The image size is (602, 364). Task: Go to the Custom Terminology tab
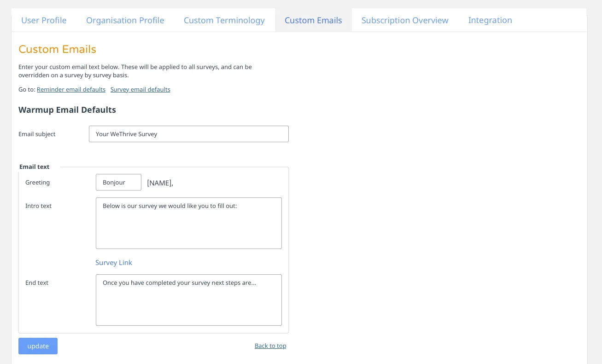coord(224,20)
